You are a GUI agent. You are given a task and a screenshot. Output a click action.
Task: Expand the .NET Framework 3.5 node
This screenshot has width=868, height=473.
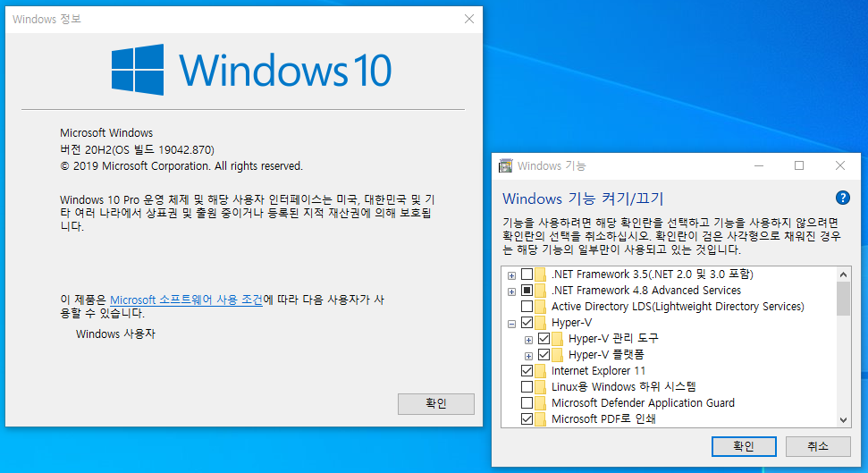point(512,275)
